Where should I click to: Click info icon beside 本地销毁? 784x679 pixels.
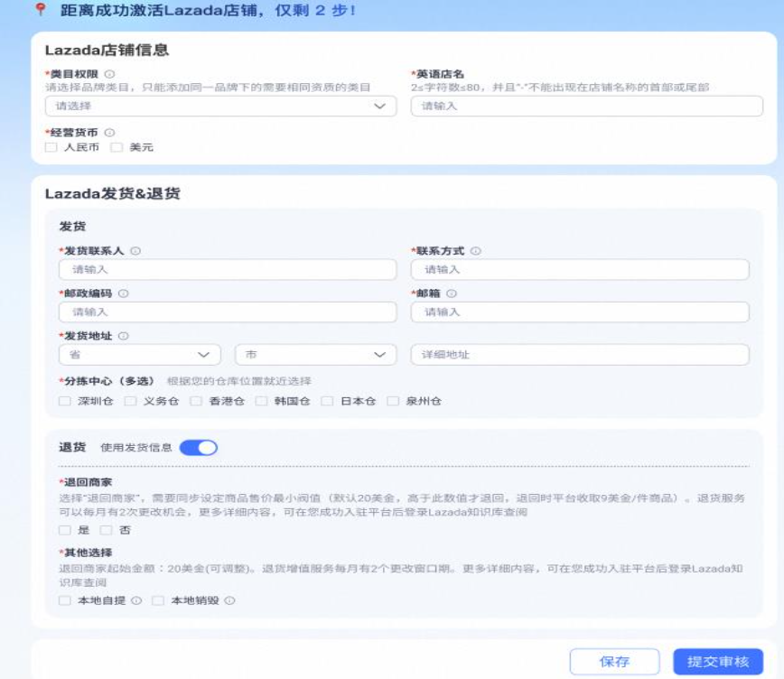(229, 600)
